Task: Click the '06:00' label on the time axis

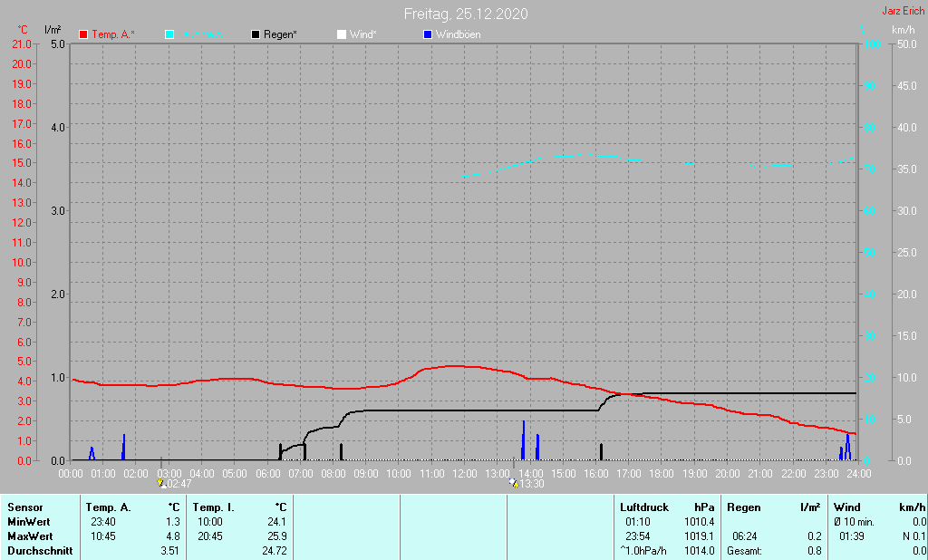Action: coord(267,474)
